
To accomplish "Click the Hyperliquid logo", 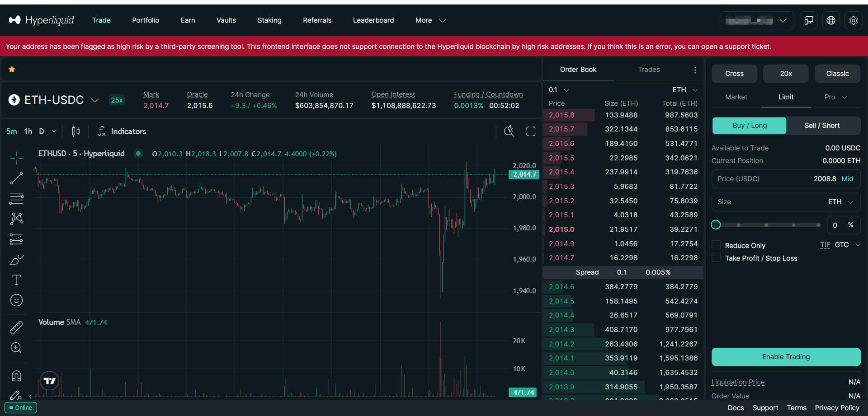I will (42, 20).
